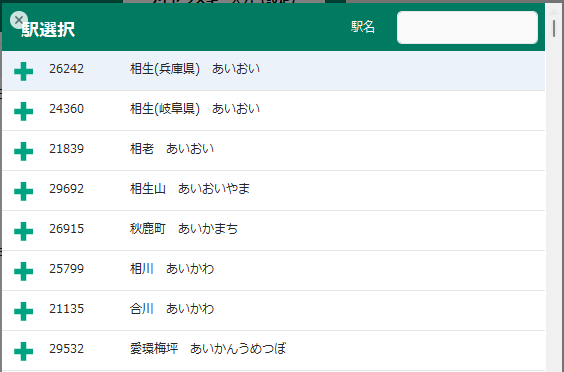Select the station code 25799
The height and width of the screenshot is (372, 564).
coord(67,268)
